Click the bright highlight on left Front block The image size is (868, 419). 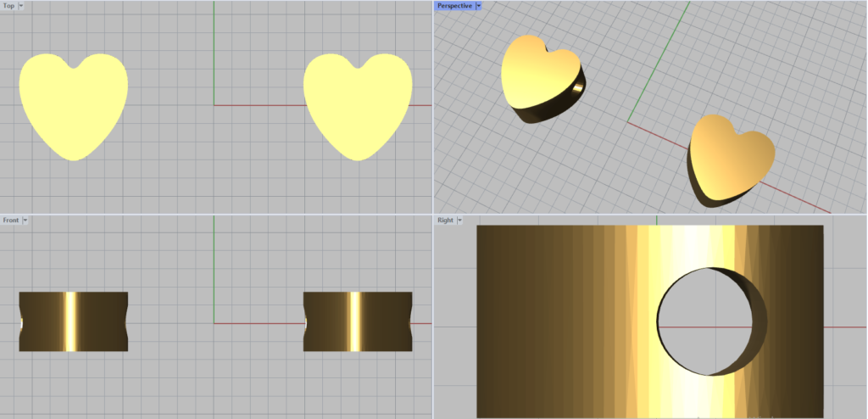(x=71, y=321)
